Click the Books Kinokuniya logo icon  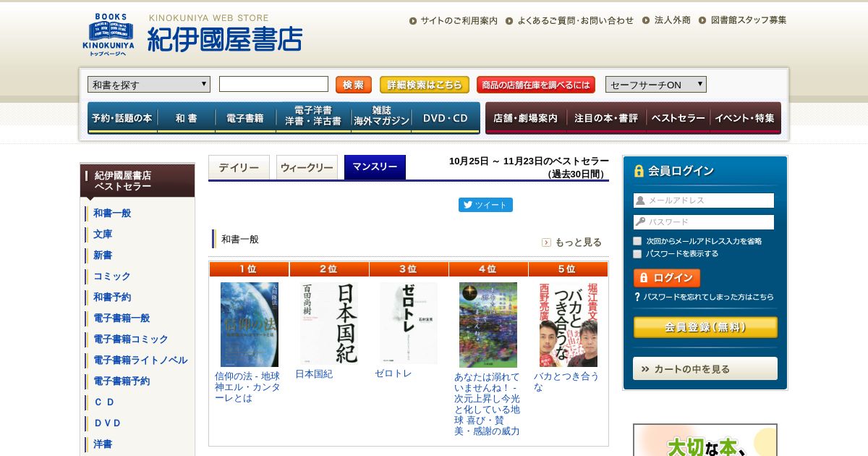coord(108,34)
